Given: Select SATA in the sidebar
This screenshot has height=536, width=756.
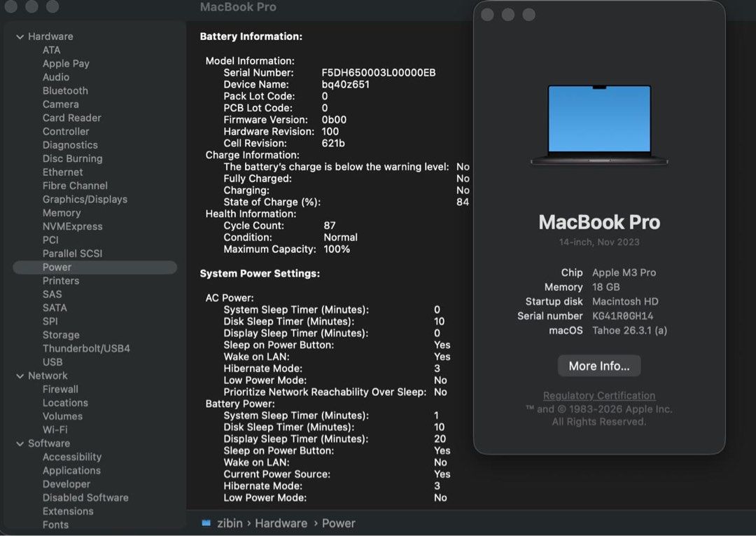Looking at the screenshot, I should click(x=55, y=308).
